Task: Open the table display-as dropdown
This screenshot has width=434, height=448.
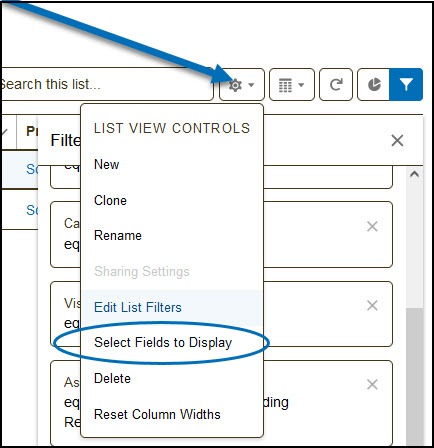Action: tap(292, 85)
